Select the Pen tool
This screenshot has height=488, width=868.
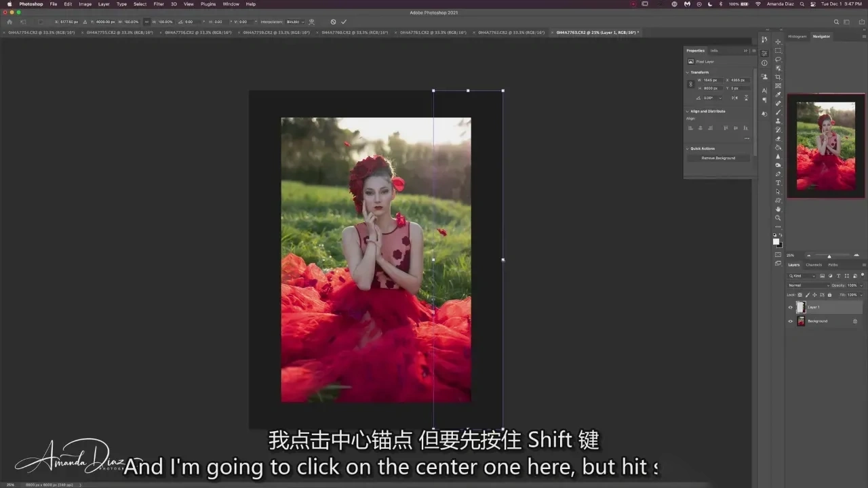pos(778,174)
